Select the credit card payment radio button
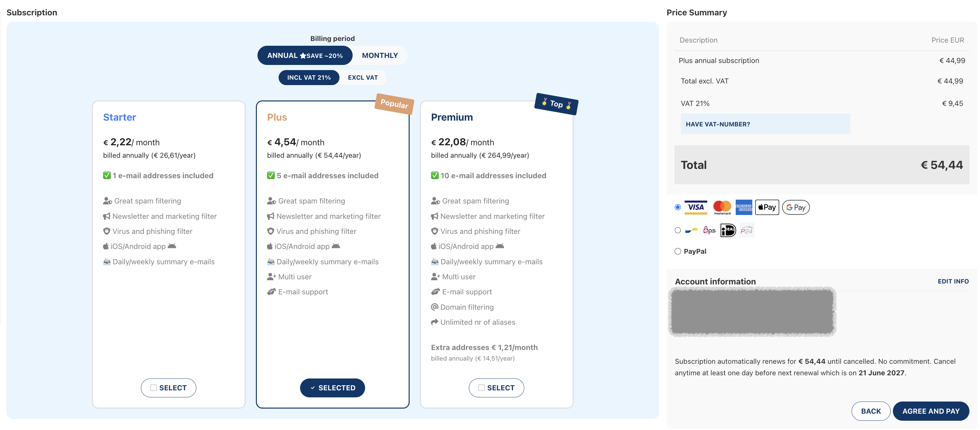Screen dimensions: 980x430 coord(678,207)
